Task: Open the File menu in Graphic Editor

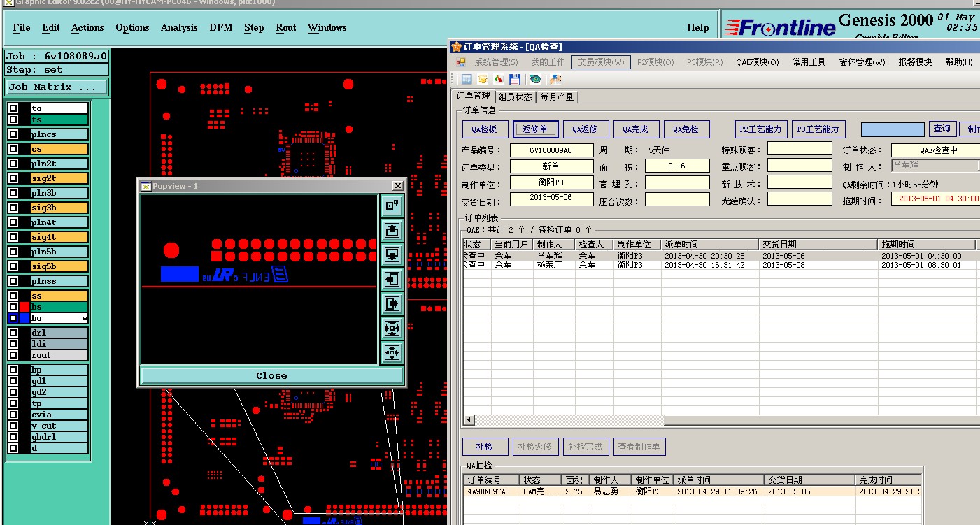Action: (22, 28)
